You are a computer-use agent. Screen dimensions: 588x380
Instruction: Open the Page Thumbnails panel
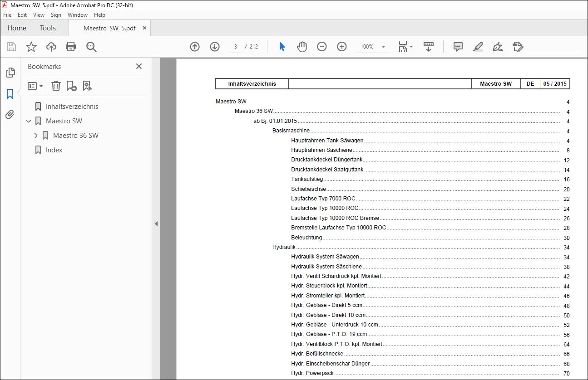pyautogui.click(x=10, y=73)
